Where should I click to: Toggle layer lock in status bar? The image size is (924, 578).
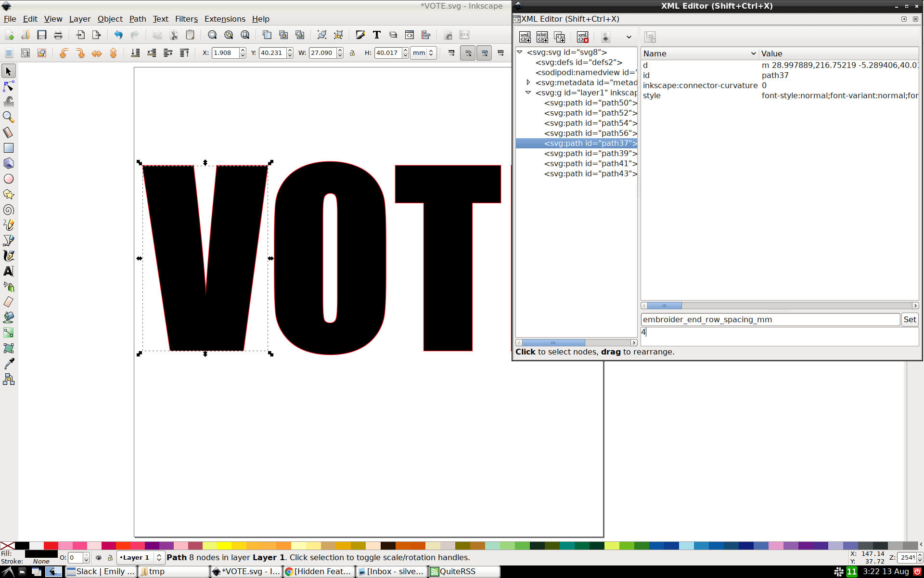point(110,557)
